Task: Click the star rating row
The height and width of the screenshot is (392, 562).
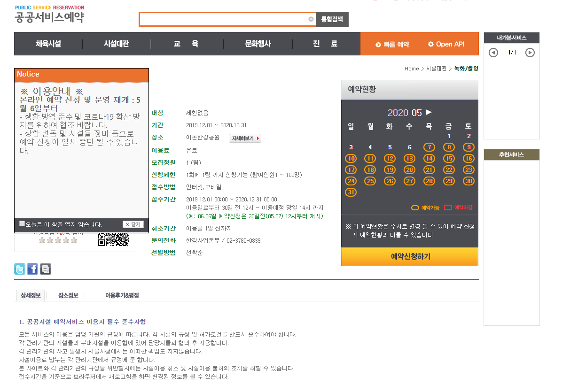Action: pos(58,240)
